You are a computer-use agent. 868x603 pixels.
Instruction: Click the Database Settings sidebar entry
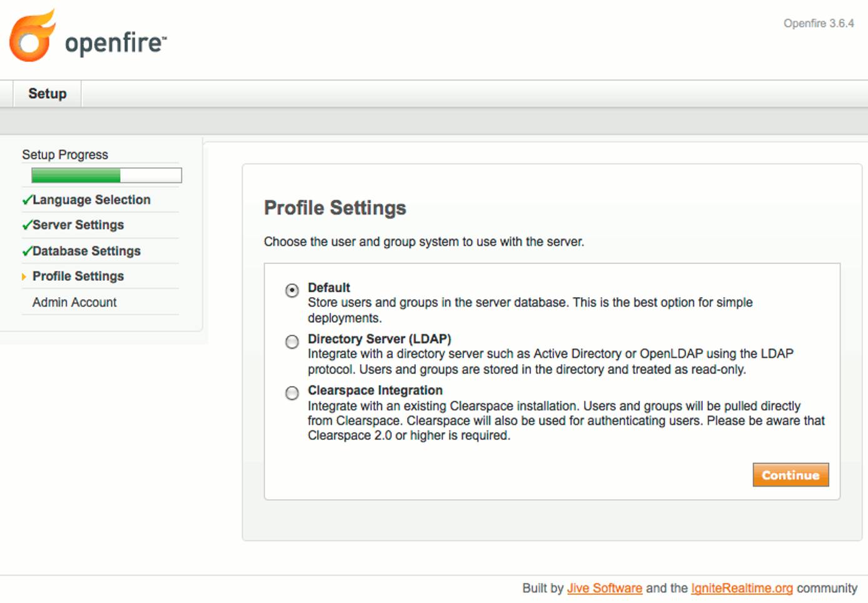(86, 251)
